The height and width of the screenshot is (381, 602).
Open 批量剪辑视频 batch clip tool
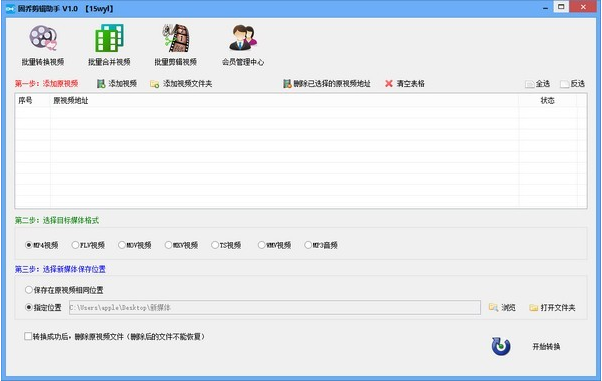(176, 45)
